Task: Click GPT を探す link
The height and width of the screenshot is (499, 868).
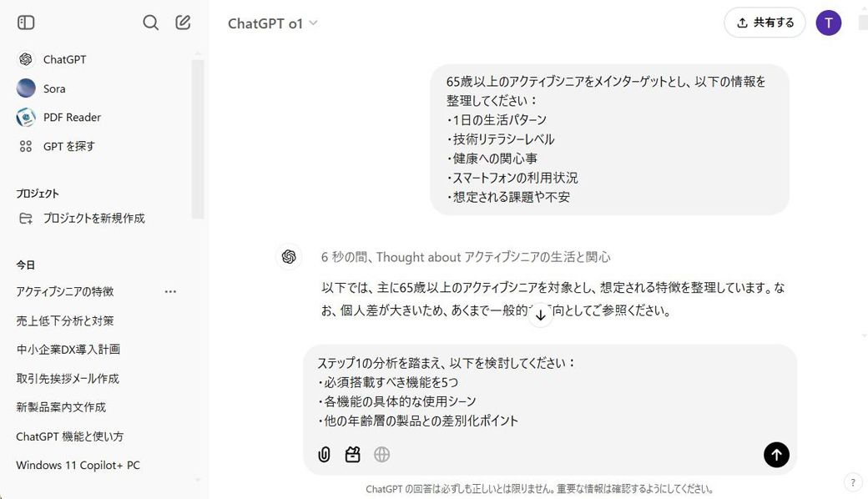Action: pyautogui.click(x=68, y=146)
